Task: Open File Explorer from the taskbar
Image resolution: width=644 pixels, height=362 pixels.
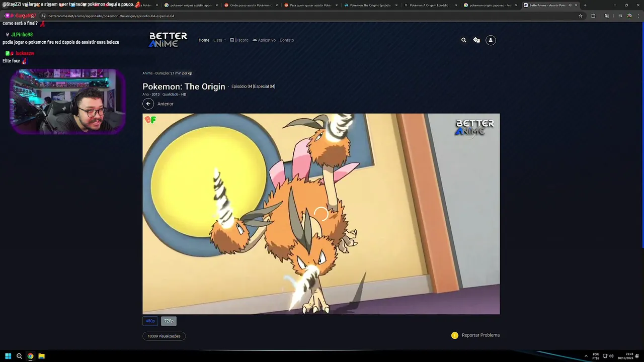Action: [x=41, y=356]
